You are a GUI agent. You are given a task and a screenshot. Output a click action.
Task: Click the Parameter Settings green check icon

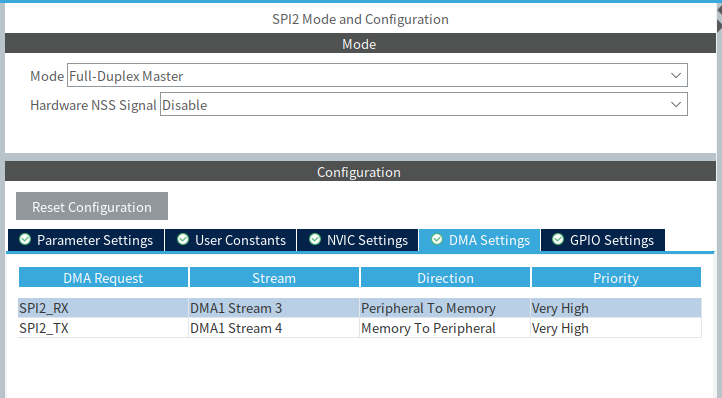tap(25, 240)
